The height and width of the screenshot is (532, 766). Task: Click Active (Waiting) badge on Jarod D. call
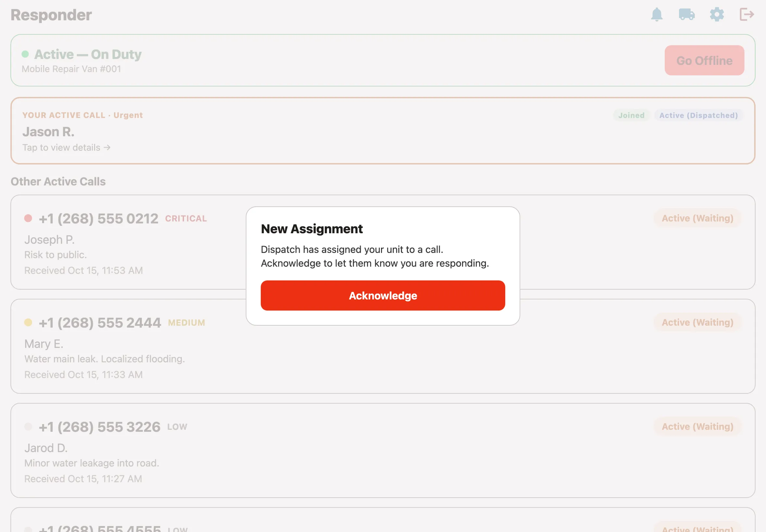coord(697,427)
